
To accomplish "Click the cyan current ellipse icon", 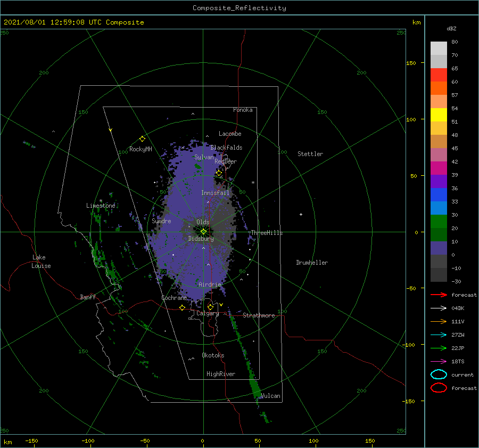I will click(x=439, y=374).
